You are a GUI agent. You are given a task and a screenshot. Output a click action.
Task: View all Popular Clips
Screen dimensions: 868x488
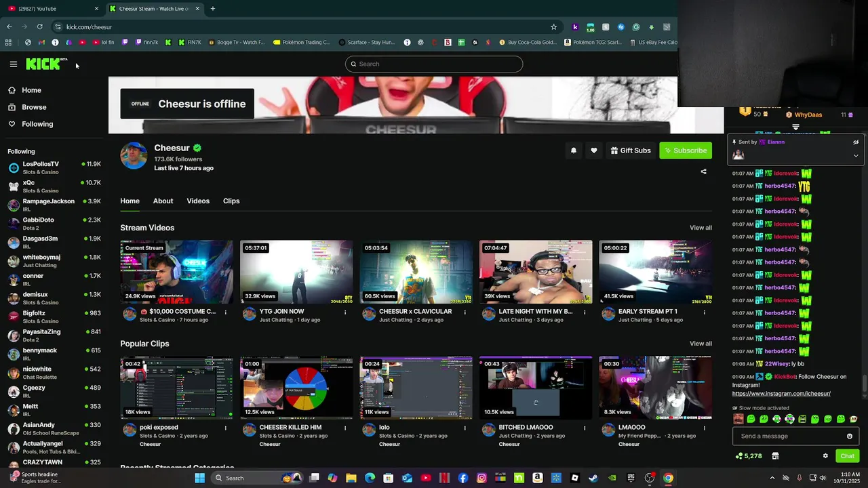pyautogui.click(x=701, y=344)
